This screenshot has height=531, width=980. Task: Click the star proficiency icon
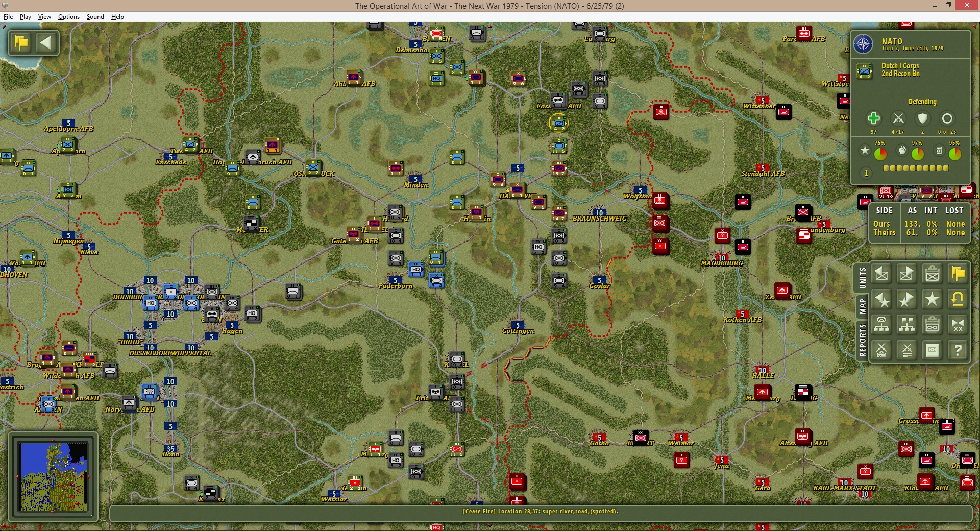pyautogui.click(x=865, y=151)
